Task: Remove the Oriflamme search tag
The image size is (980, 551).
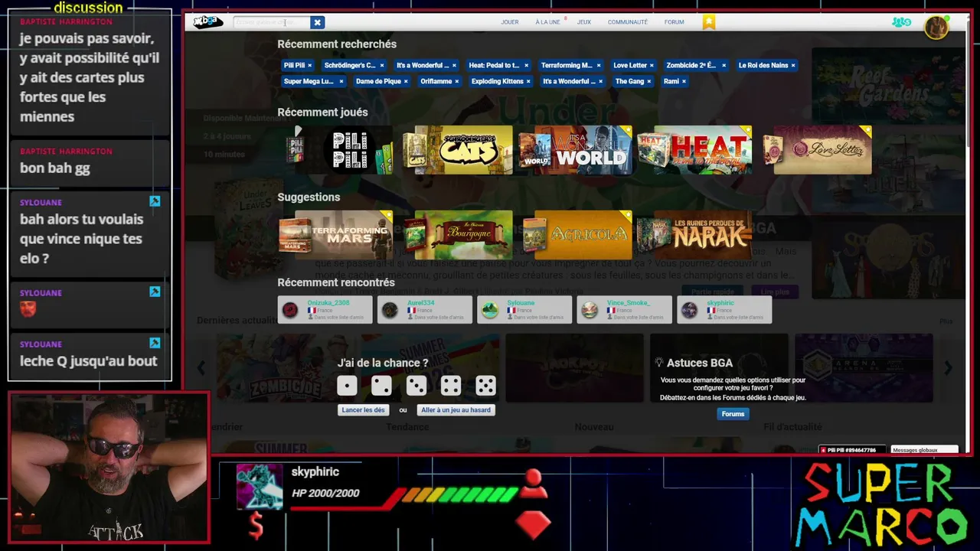Action: pos(457,81)
